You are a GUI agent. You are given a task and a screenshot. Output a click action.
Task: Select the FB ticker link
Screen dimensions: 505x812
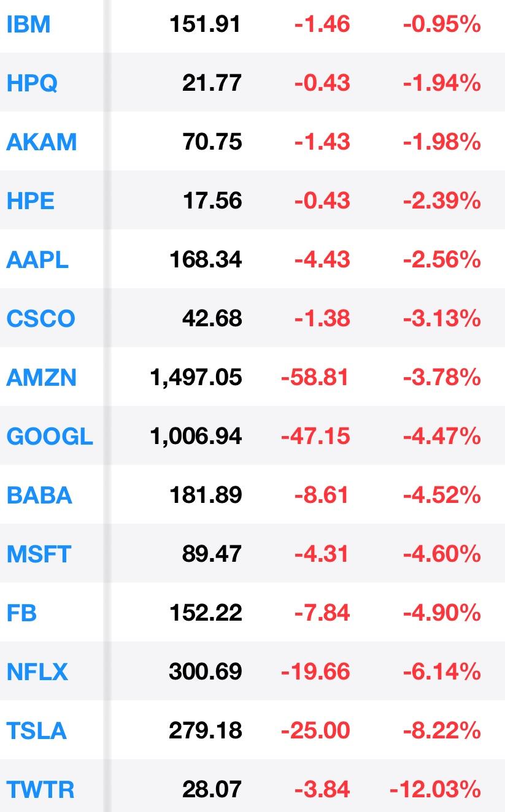coord(21,613)
